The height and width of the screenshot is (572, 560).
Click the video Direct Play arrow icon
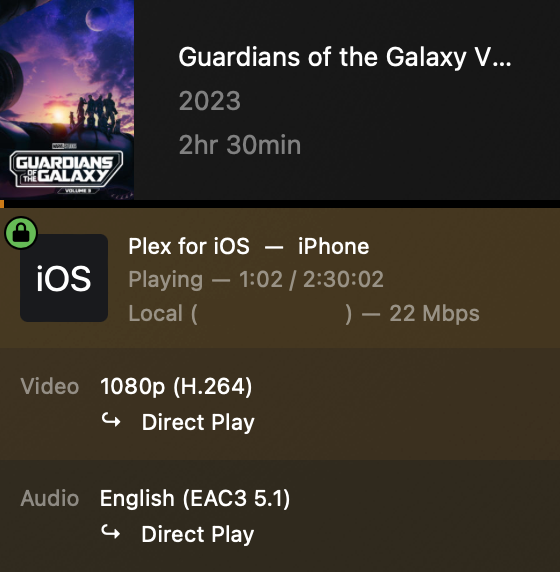[x=111, y=420]
